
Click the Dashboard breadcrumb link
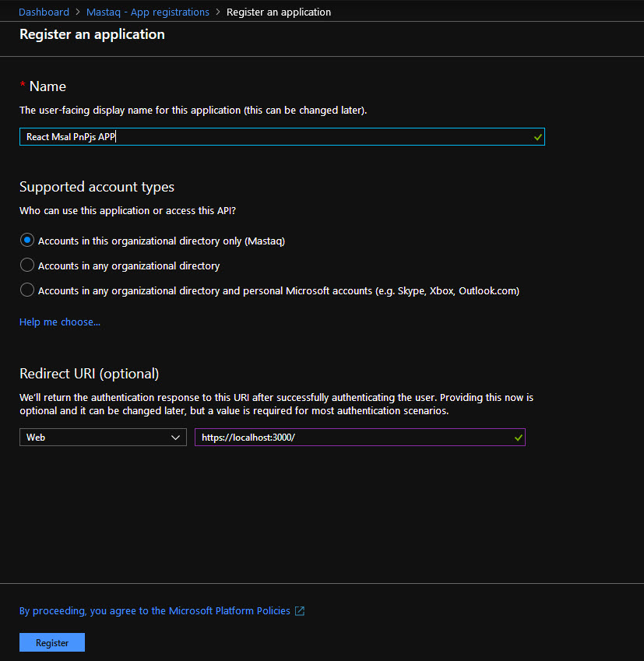tap(44, 12)
